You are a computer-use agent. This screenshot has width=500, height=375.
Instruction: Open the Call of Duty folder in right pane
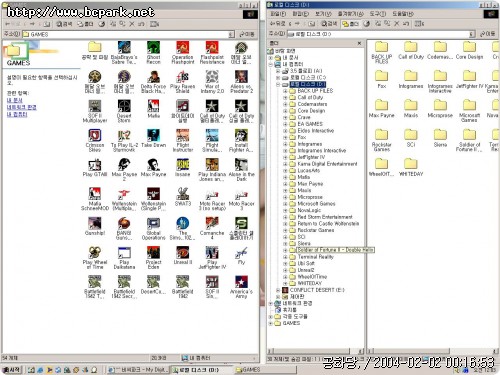tap(411, 50)
